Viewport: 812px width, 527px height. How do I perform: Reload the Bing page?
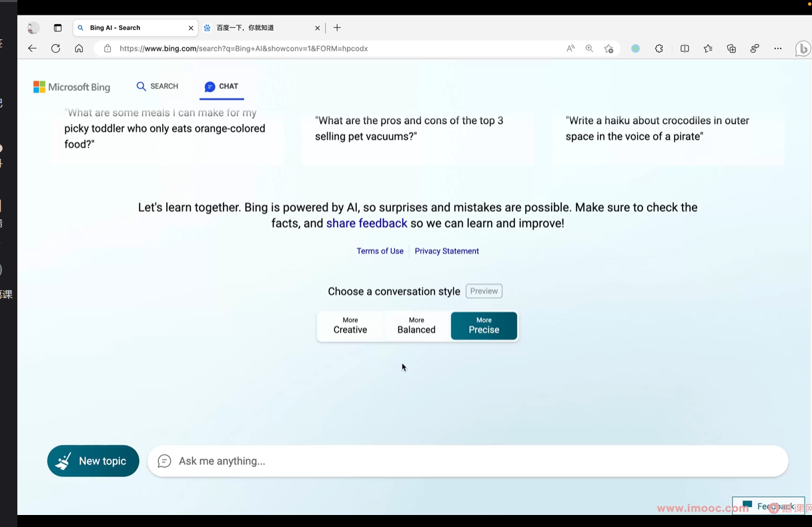click(x=55, y=48)
